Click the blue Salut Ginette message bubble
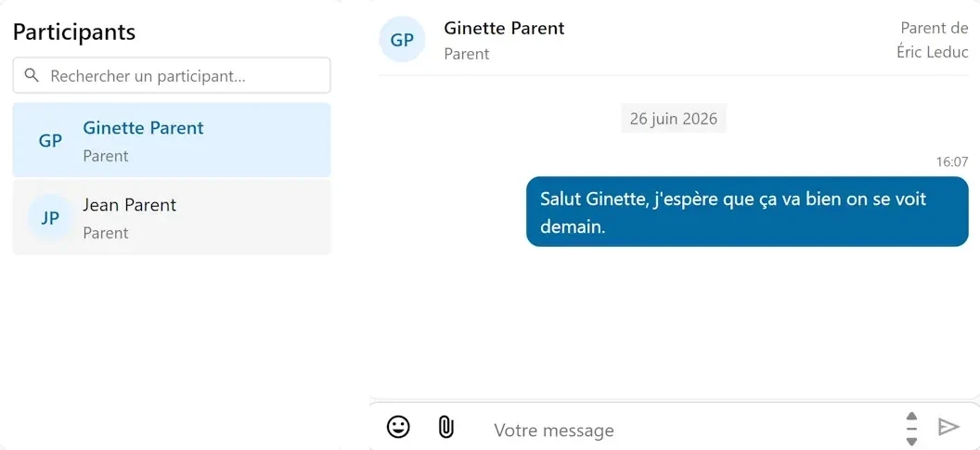Viewport: 980px width, 450px height. (747, 212)
